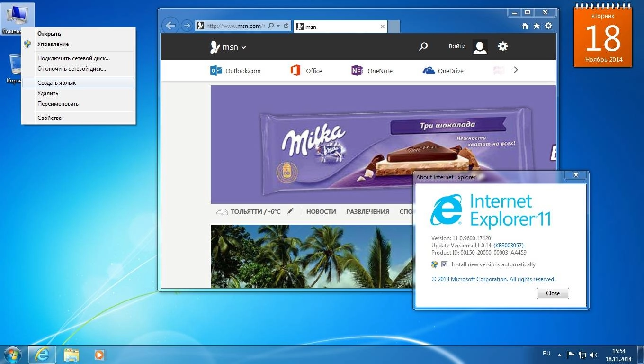Open msn page settings gear

pos(503,46)
